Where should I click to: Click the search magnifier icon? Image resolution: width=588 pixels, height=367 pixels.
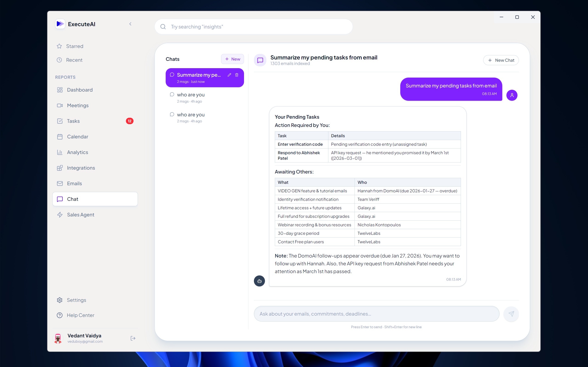click(163, 27)
